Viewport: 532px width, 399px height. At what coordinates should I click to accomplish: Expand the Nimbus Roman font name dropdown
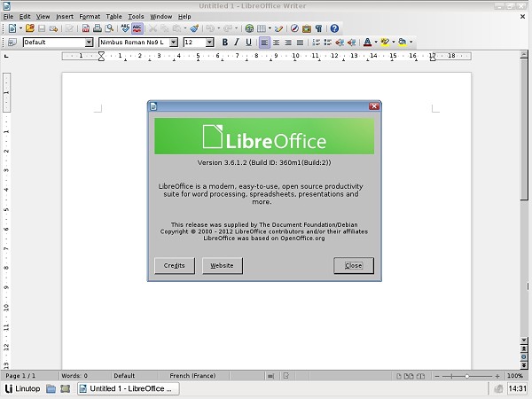174,42
